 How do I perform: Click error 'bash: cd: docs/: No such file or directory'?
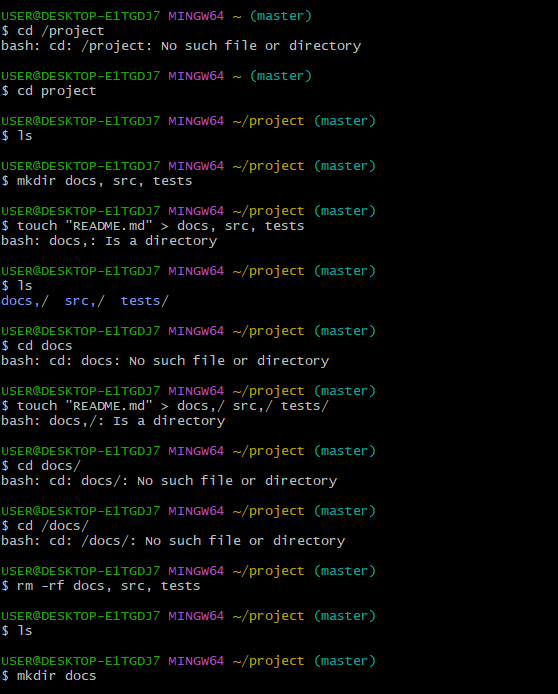tap(169, 481)
